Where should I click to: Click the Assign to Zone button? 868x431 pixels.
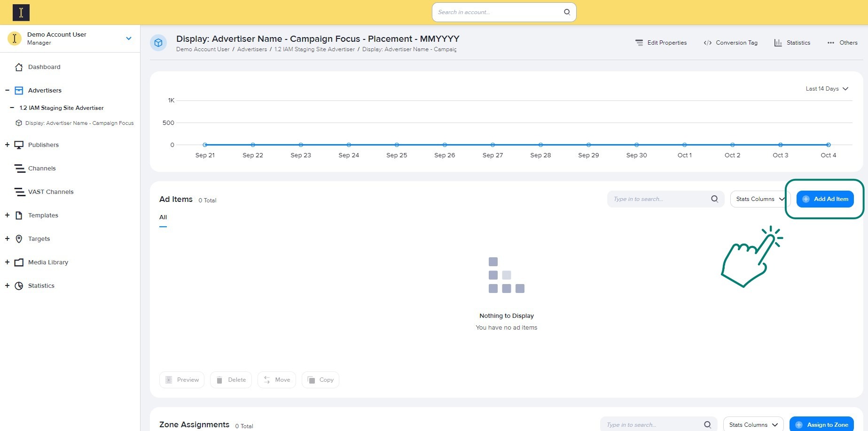tap(821, 425)
